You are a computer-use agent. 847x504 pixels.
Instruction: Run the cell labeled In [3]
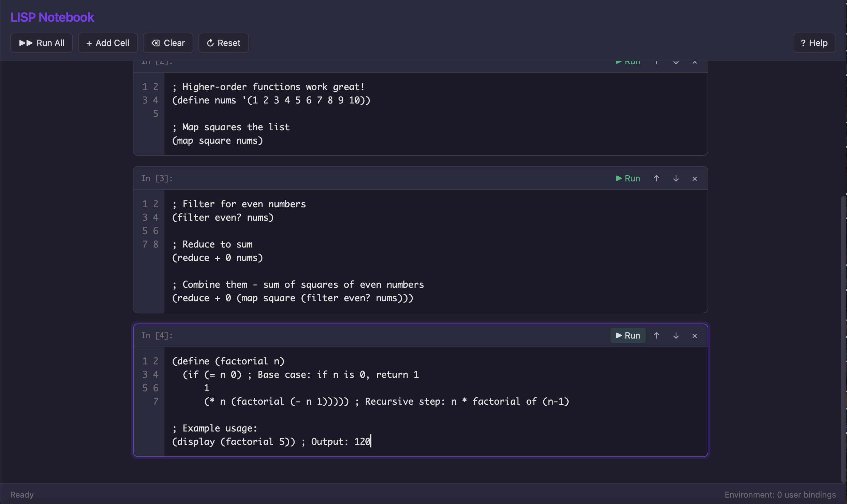pyautogui.click(x=627, y=178)
